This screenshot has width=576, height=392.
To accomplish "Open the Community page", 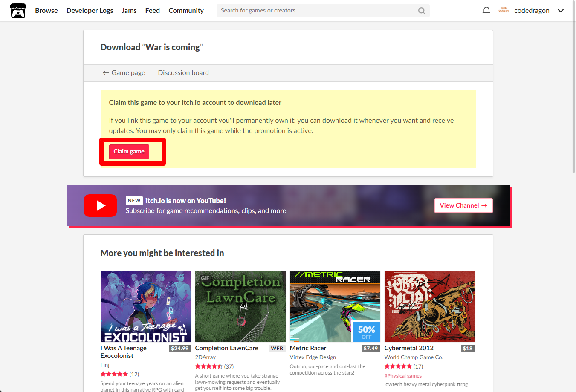I will pos(186,11).
